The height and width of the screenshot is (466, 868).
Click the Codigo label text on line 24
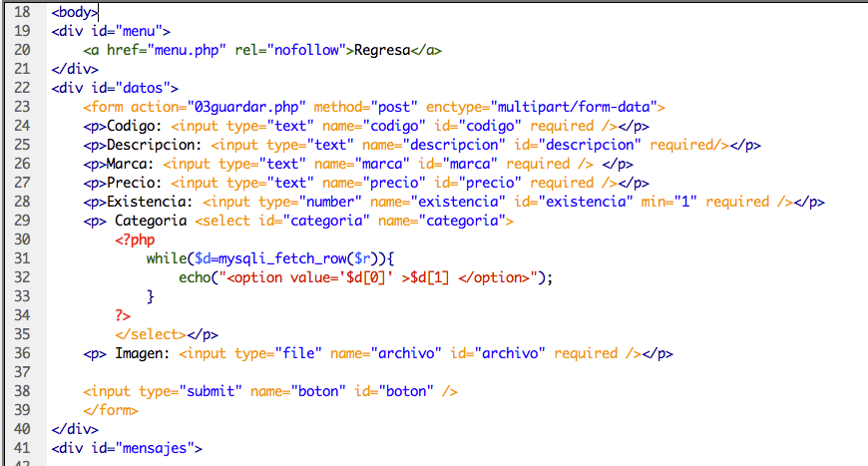(x=136, y=126)
